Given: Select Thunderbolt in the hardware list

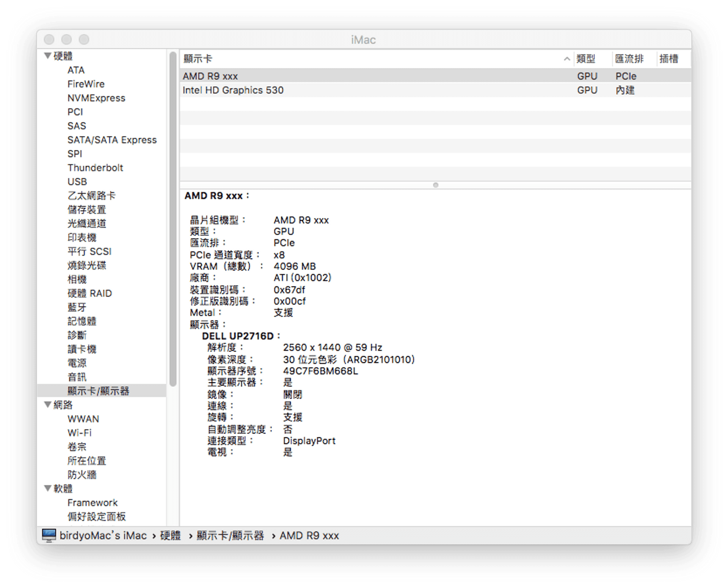Looking at the screenshot, I should tap(95, 168).
